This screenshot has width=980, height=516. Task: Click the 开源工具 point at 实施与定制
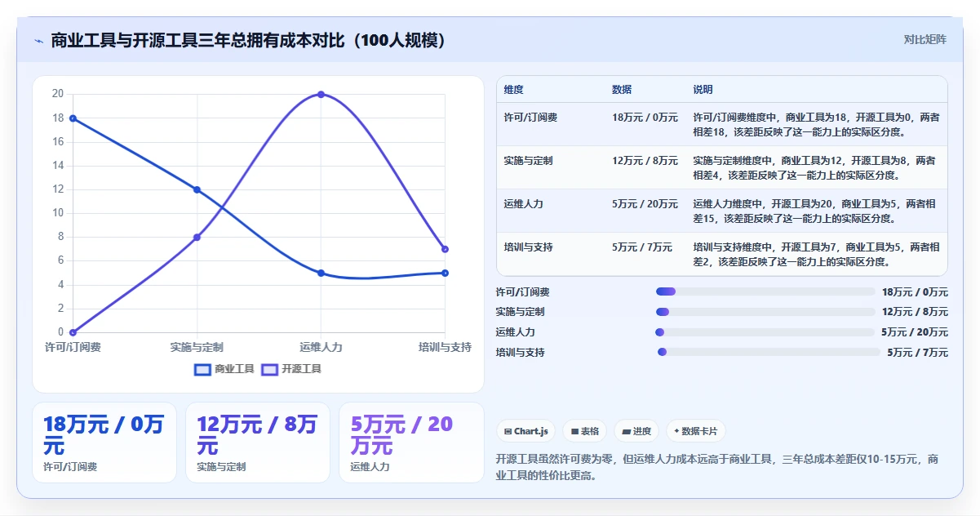click(197, 238)
